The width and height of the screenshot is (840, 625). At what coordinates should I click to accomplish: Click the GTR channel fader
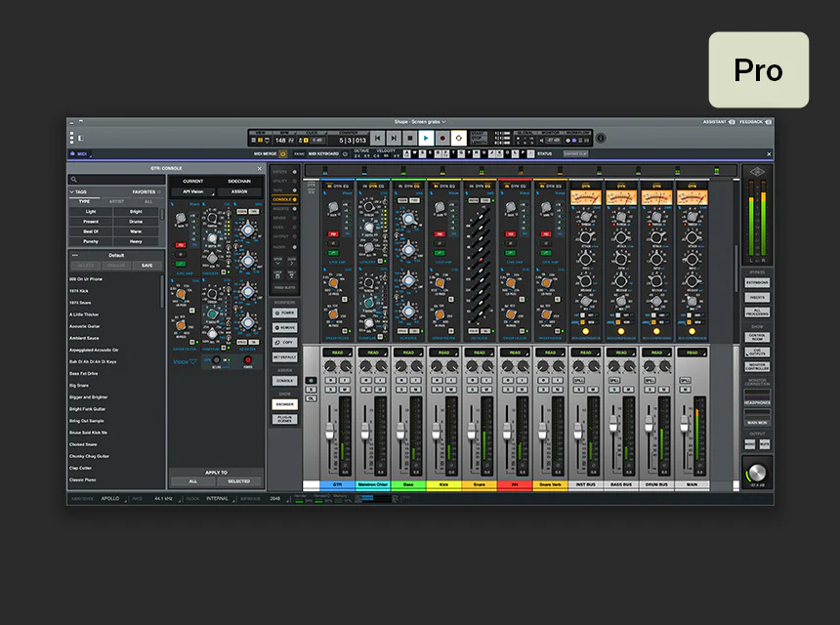329,431
